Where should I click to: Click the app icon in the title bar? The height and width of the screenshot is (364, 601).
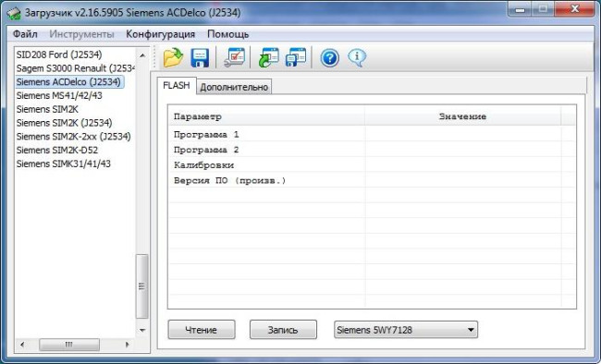14,13
